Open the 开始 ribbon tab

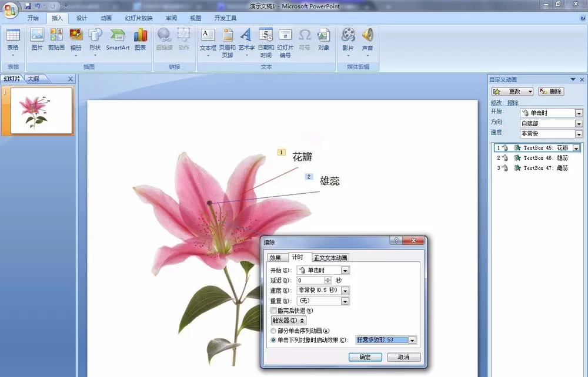(33, 18)
